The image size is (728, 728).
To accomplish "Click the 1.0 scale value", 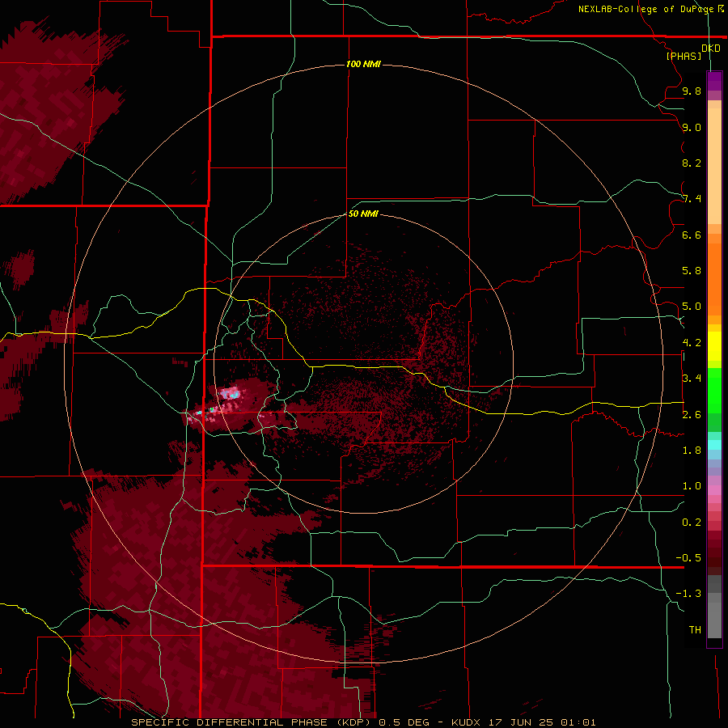I will point(692,486).
